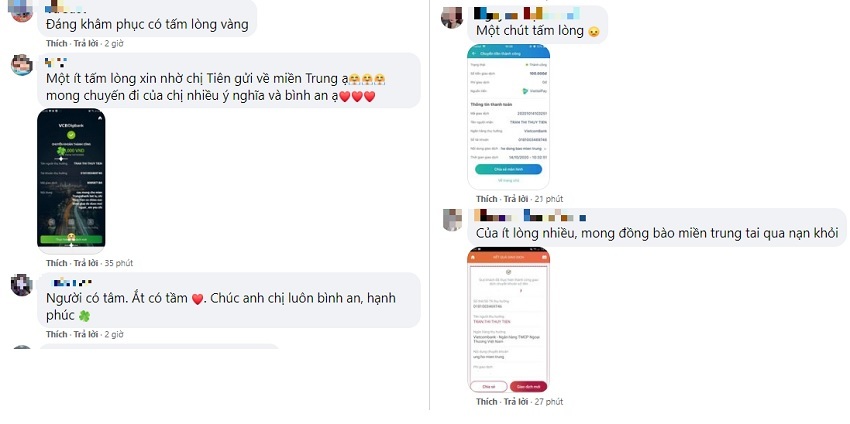The width and height of the screenshot is (850, 424).
Task: Reply to 'Đáng khâm phục có tấm lòng vàng' comment
Action: pyautogui.click(x=86, y=43)
